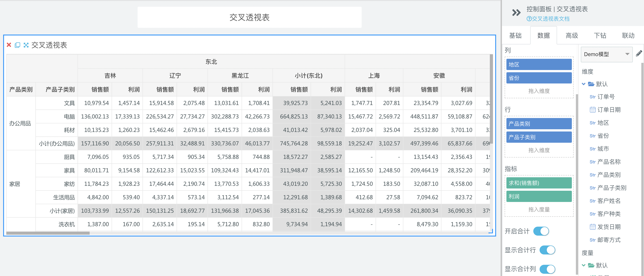Switch to the 下钻 tab
The image size is (644, 276).
[x=600, y=35]
